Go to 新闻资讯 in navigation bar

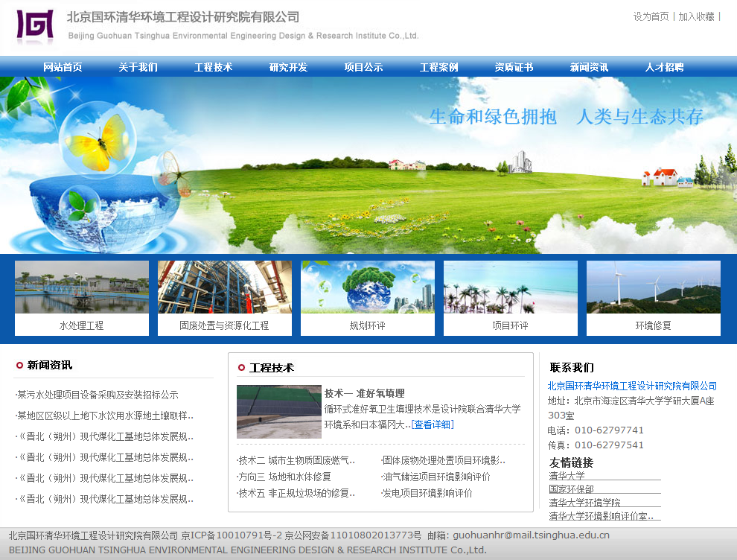tap(589, 67)
